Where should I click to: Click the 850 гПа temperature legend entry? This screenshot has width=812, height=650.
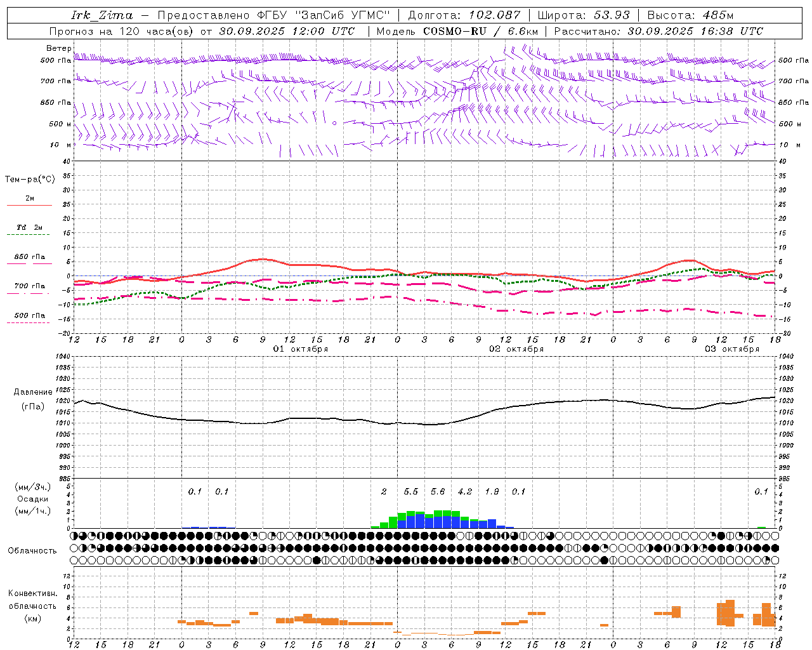(30, 256)
